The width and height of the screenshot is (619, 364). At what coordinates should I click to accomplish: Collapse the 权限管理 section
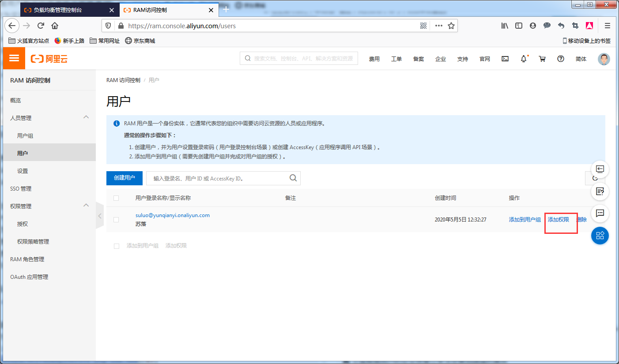click(x=87, y=206)
